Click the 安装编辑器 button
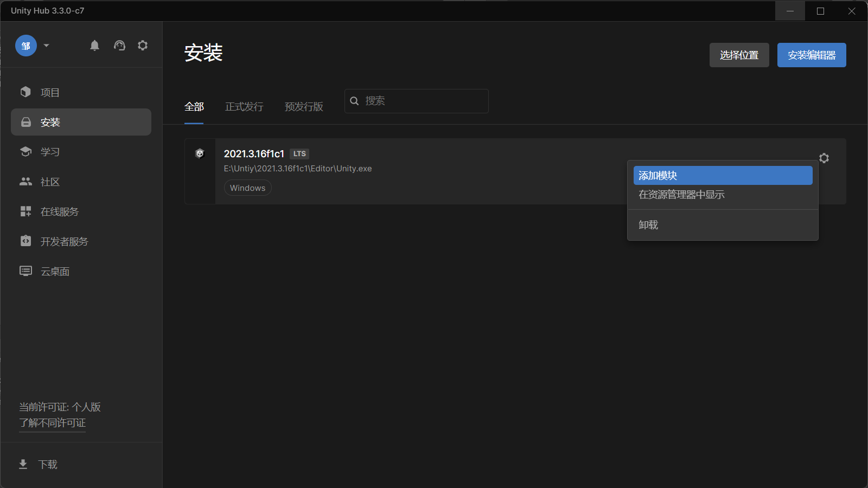This screenshot has height=488, width=868. coord(812,55)
